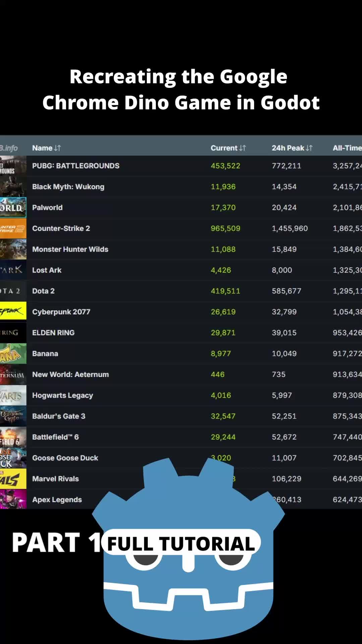Select 24h peak value 772,211
The image size is (362, 644).
[286, 166]
